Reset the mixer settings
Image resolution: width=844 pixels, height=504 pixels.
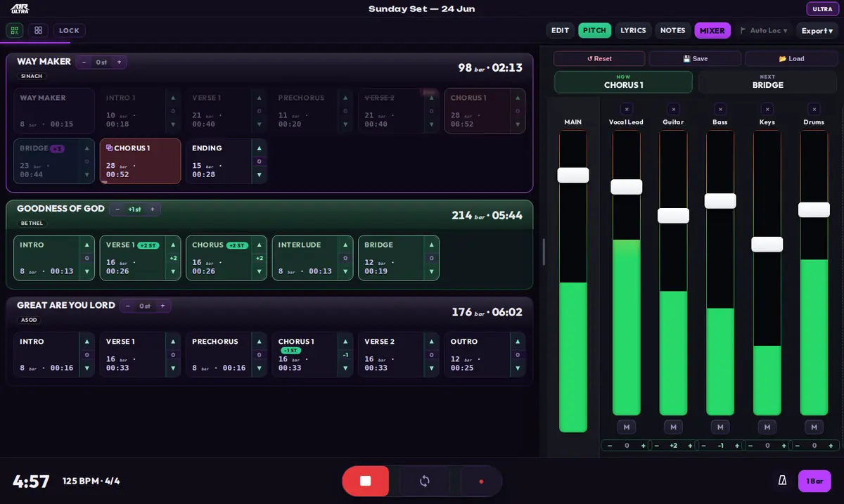pyautogui.click(x=599, y=58)
